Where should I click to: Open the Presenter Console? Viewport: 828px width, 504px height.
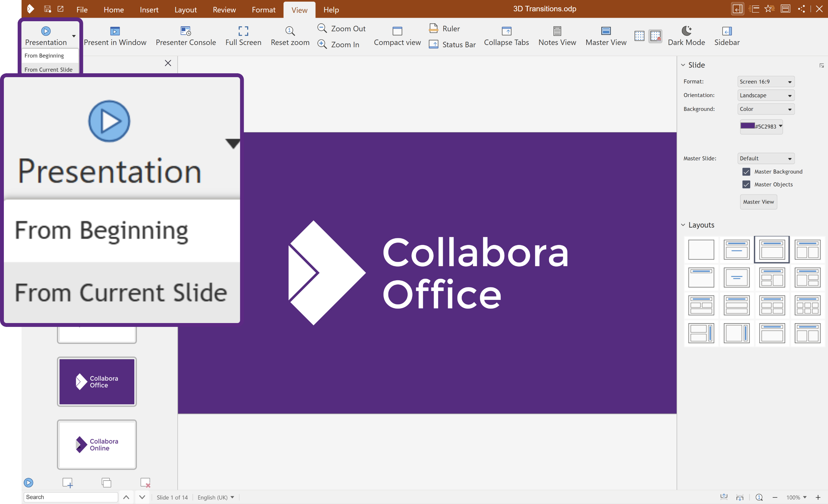186,36
